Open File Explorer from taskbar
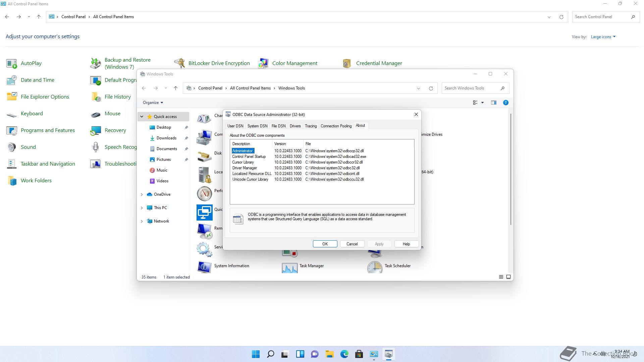Screen dimensions: 644x362 click(329, 354)
